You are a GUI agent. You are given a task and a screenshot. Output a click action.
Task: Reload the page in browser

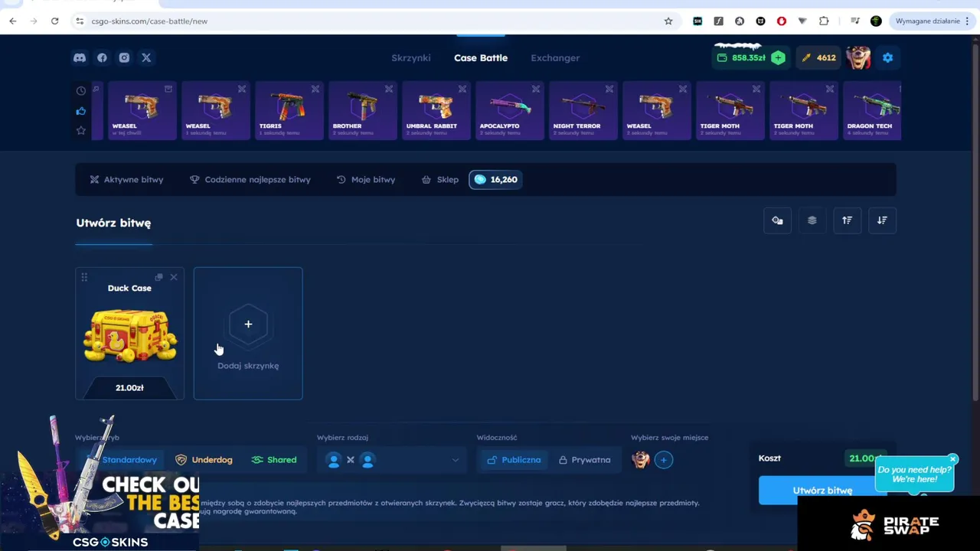pos(54,21)
